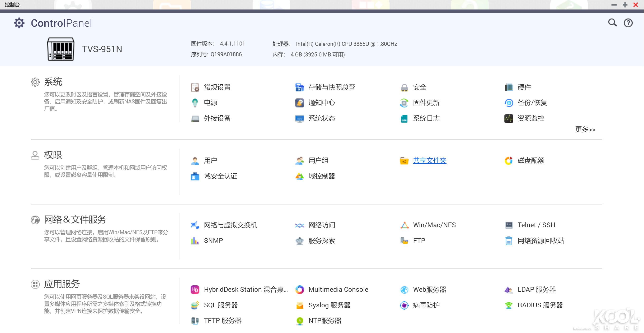Expand 更多>> to show more system items
The height and width of the screenshot is (333, 644).
(585, 129)
